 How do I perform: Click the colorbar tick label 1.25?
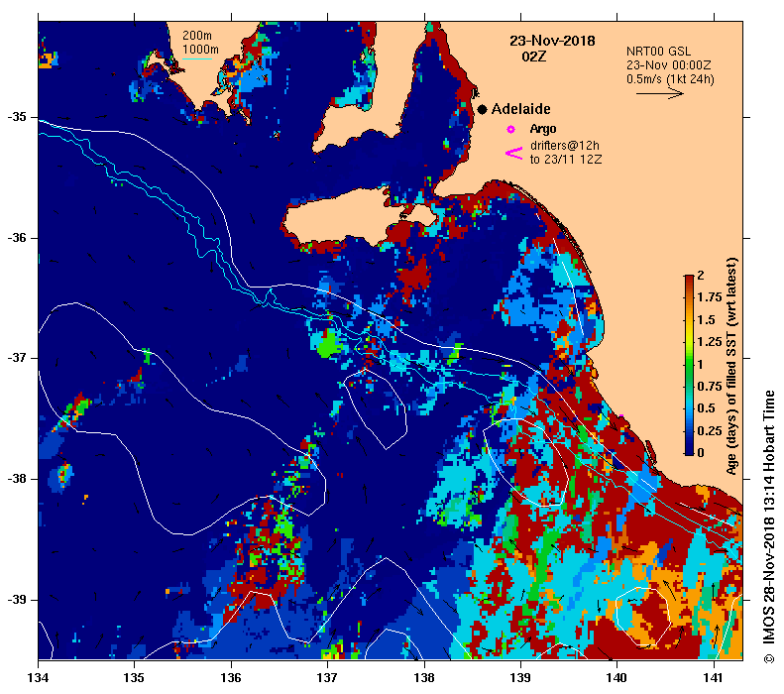pos(710,342)
